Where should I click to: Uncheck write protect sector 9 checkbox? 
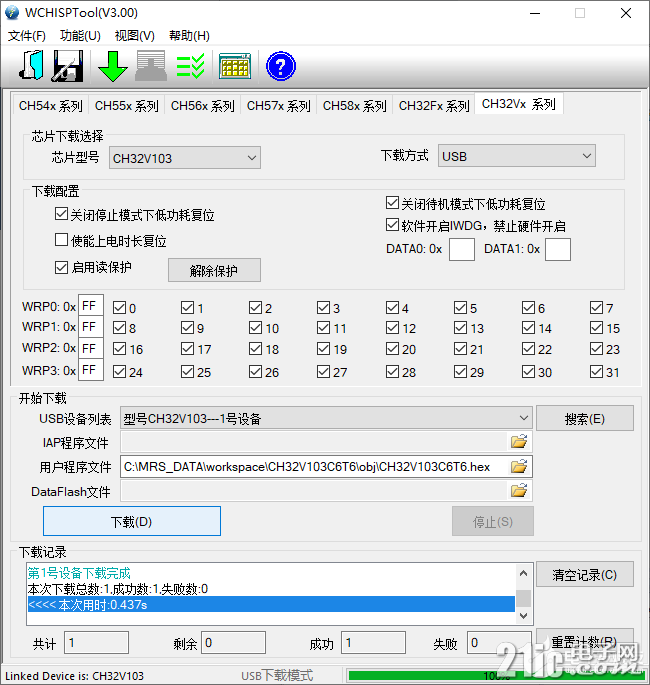tap(187, 327)
